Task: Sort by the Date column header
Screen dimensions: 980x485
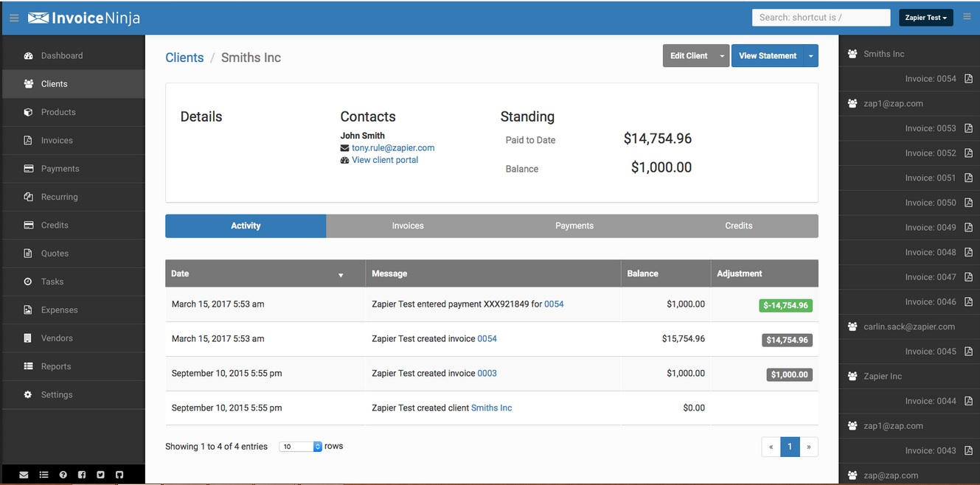Action: [x=265, y=273]
